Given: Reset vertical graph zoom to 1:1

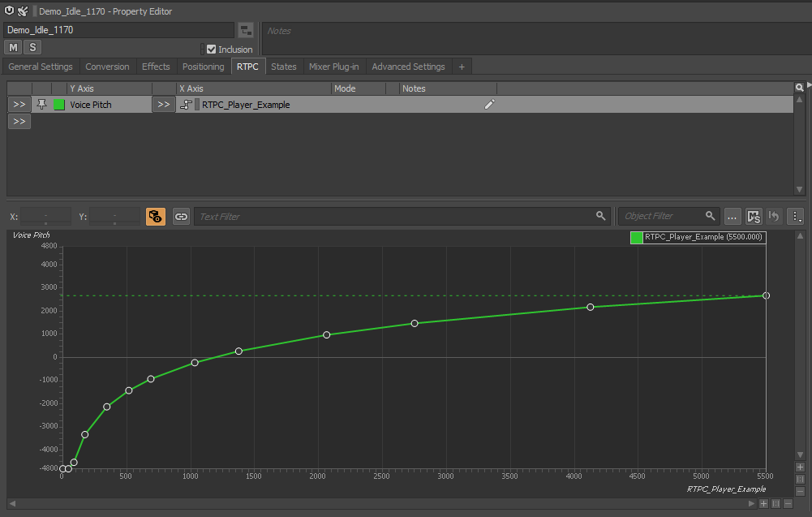Looking at the screenshot, I should [x=800, y=479].
